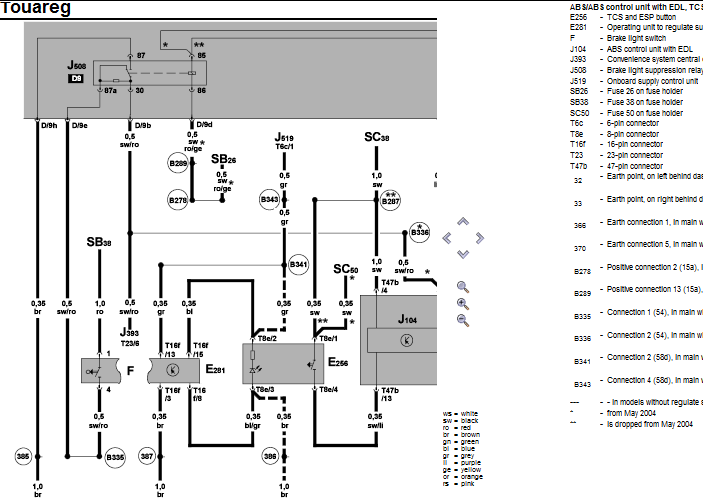This screenshot has width=703, height=499.
Task: Click the SC38 fuse label in the diagram
Action: pyautogui.click(x=377, y=137)
